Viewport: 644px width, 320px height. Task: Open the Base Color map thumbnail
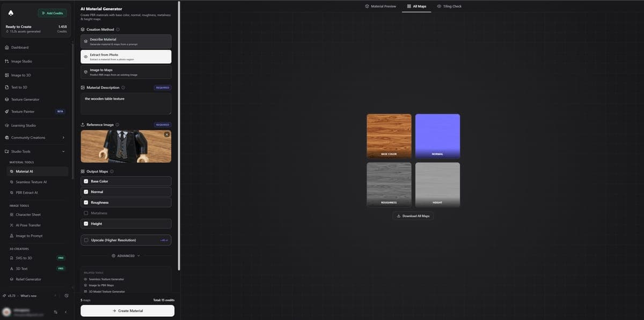click(389, 136)
